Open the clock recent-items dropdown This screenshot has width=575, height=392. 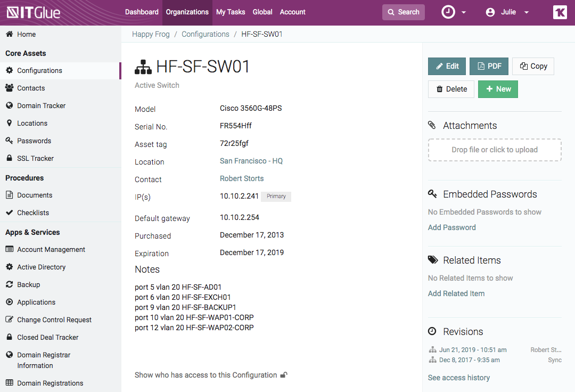point(454,12)
